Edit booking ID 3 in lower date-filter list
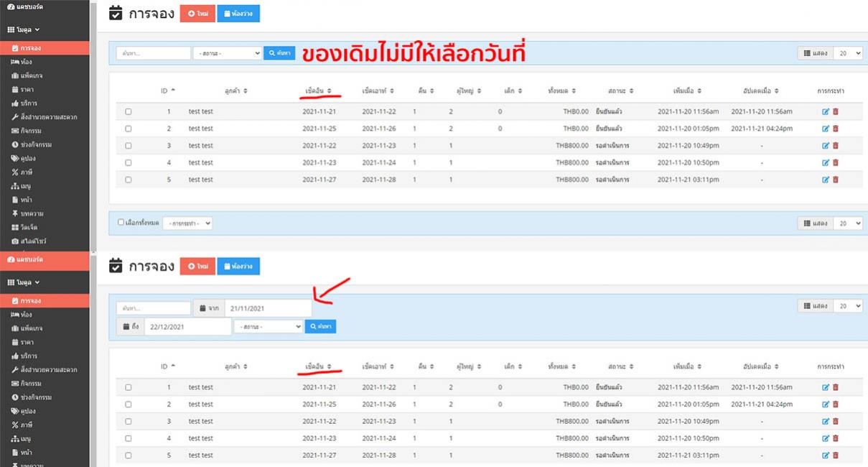 coord(826,421)
